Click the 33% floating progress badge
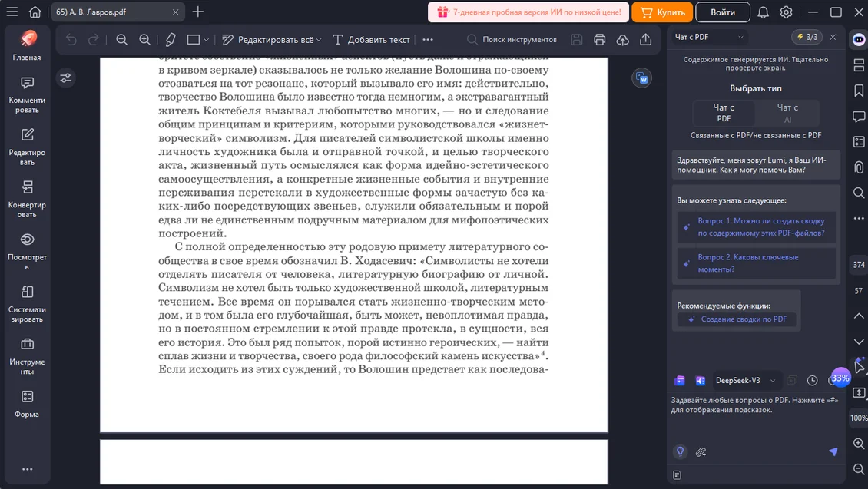This screenshot has height=489, width=868. [840, 378]
